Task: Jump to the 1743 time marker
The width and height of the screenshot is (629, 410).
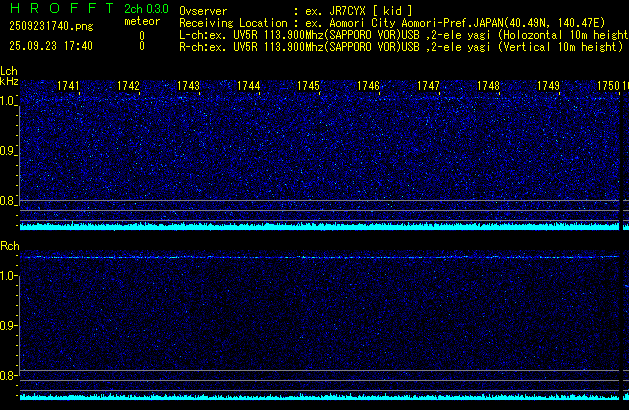Action: point(188,87)
